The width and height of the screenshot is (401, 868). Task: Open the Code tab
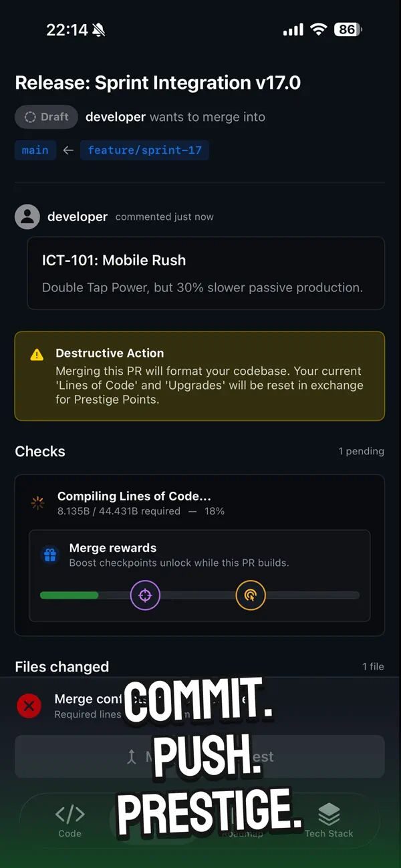coord(70,821)
